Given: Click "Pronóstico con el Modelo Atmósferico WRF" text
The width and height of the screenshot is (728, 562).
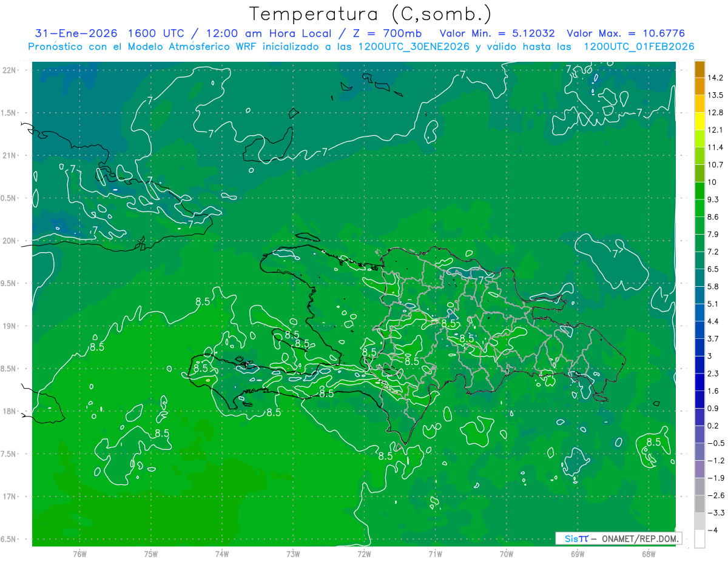Looking at the screenshot, I should coord(143,47).
